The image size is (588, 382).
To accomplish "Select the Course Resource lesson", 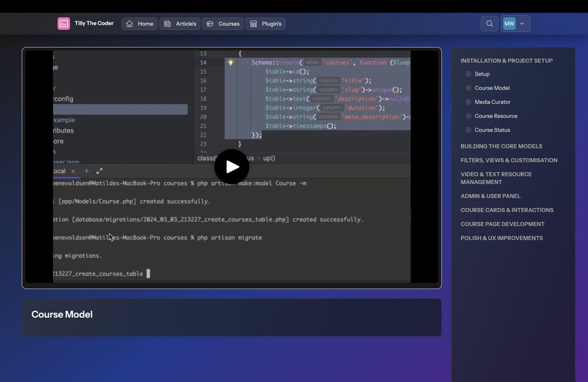I will tap(496, 116).
